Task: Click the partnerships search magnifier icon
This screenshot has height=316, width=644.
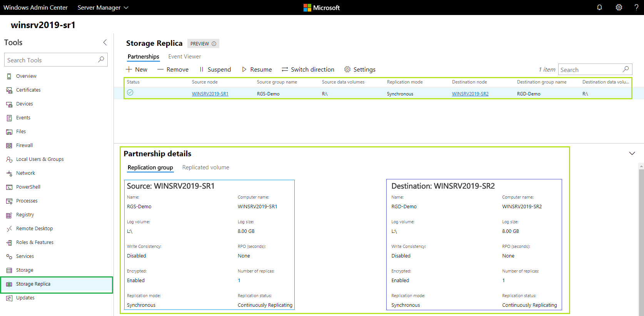Action: pyautogui.click(x=626, y=69)
